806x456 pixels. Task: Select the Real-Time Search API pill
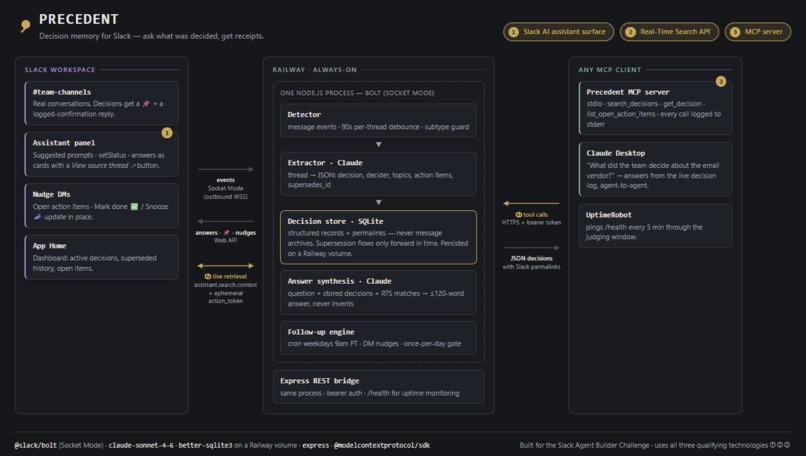[669, 32]
